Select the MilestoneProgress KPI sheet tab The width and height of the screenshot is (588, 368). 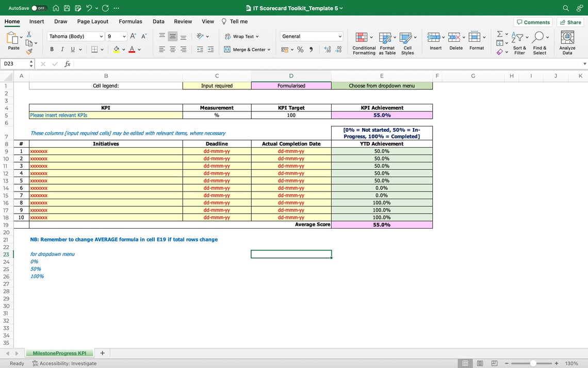pyautogui.click(x=59, y=353)
